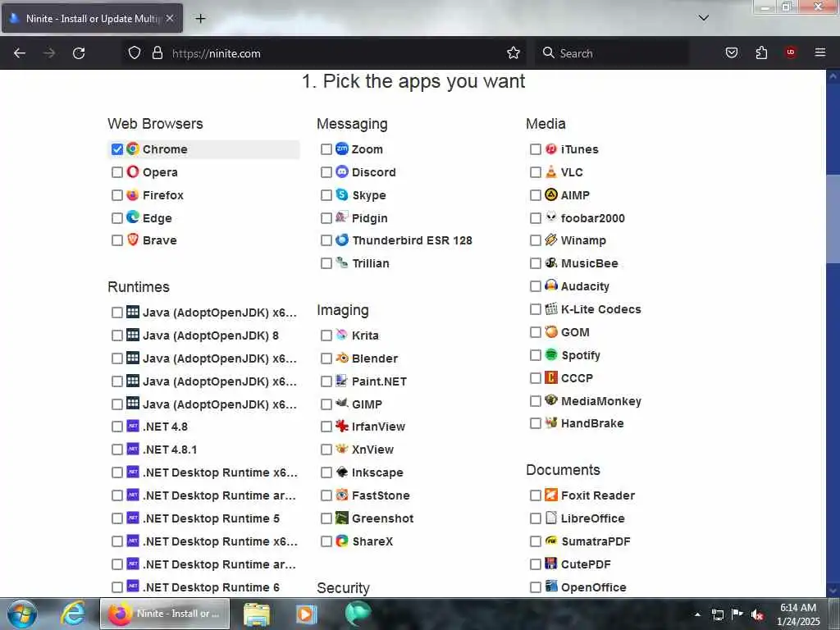Click the Blender icon
Viewport: 840px width, 630px height.
pyautogui.click(x=342, y=358)
